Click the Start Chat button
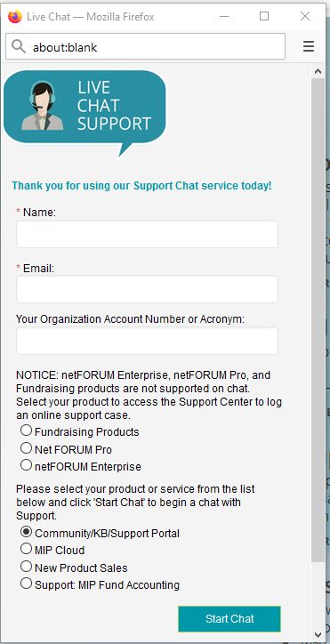 click(229, 619)
